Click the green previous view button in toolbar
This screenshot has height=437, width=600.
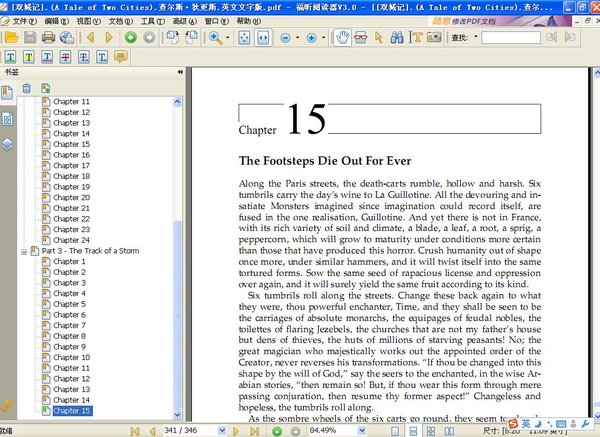[x=131, y=38]
